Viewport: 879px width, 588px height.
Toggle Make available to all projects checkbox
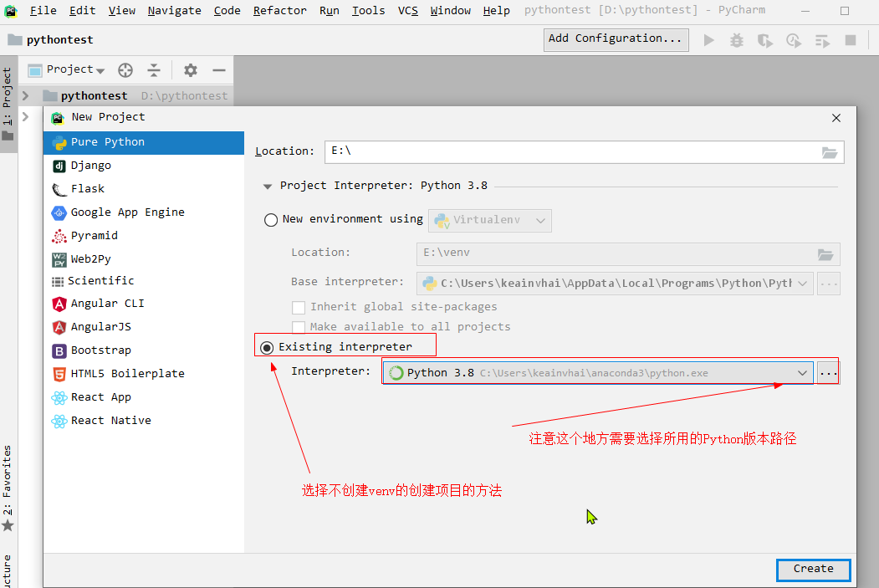(299, 327)
